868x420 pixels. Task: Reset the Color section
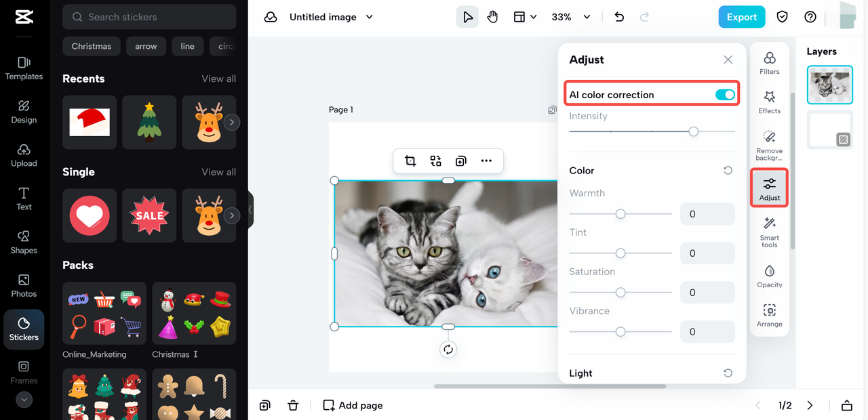[x=728, y=171]
